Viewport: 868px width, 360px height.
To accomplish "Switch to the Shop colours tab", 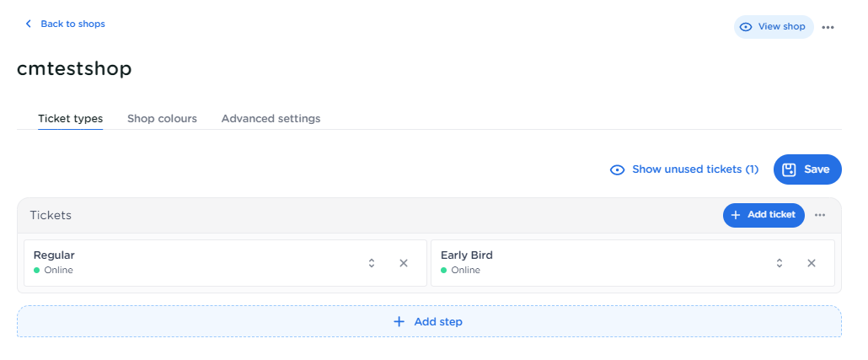I will [x=162, y=119].
